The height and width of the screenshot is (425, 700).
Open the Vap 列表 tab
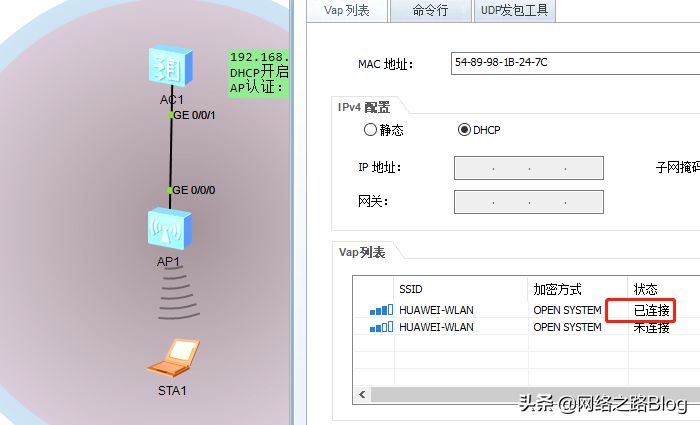coord(347,11)
